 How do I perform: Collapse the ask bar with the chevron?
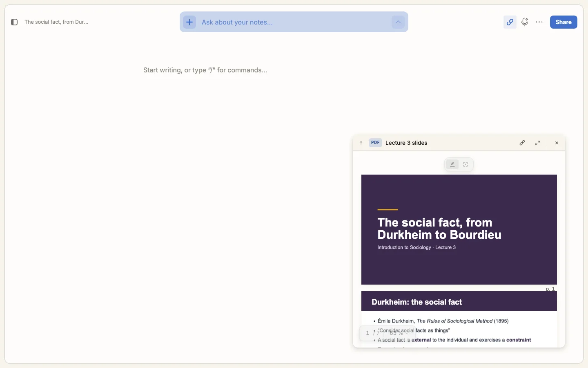coord(398,22)
